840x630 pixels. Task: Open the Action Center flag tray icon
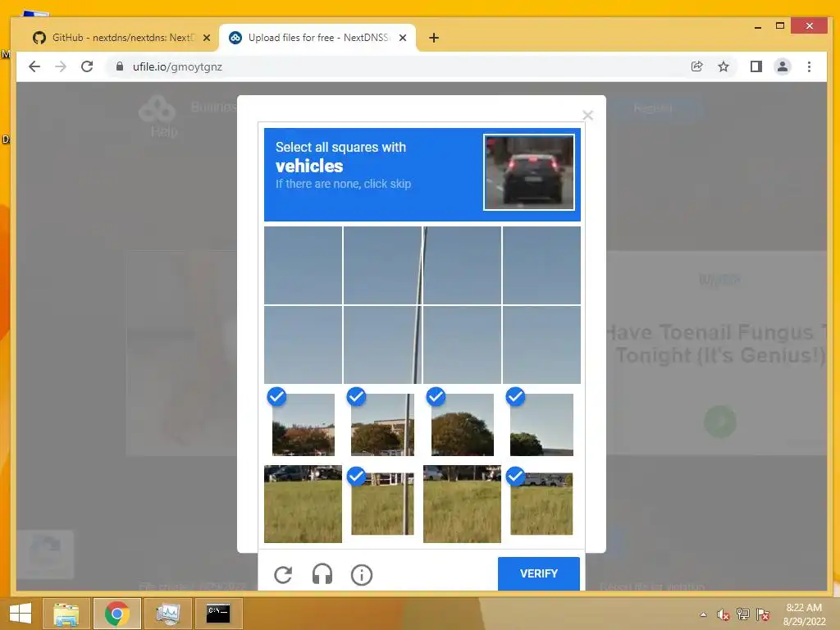coord(763,614)
